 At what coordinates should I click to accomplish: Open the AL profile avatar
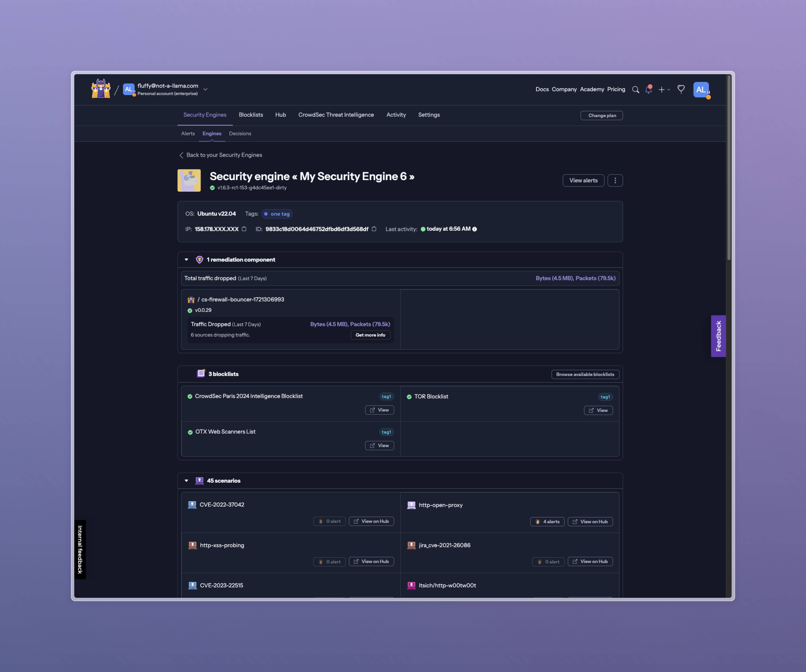(x=701, y=89)
